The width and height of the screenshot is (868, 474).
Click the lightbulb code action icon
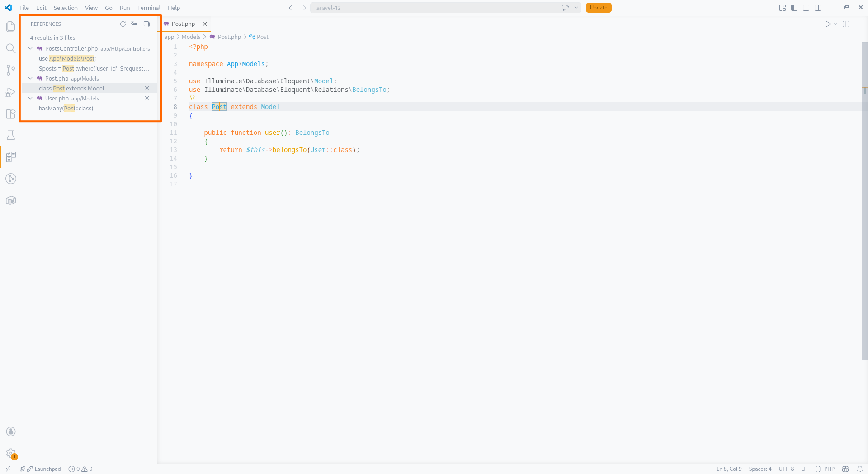193,98
